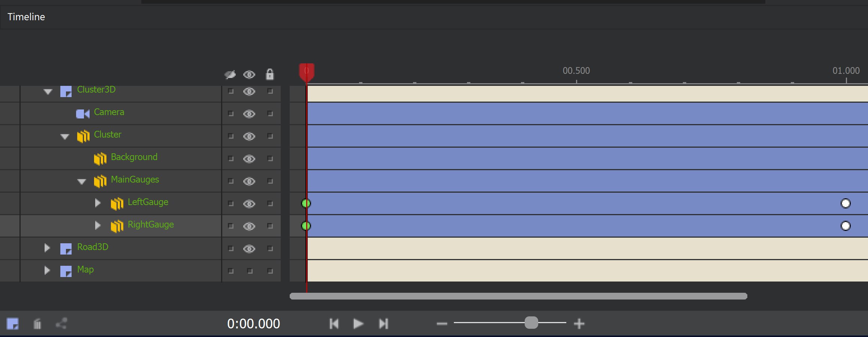
Task: Click the share/data input icon in bottom bar
Action: point(61,324)
